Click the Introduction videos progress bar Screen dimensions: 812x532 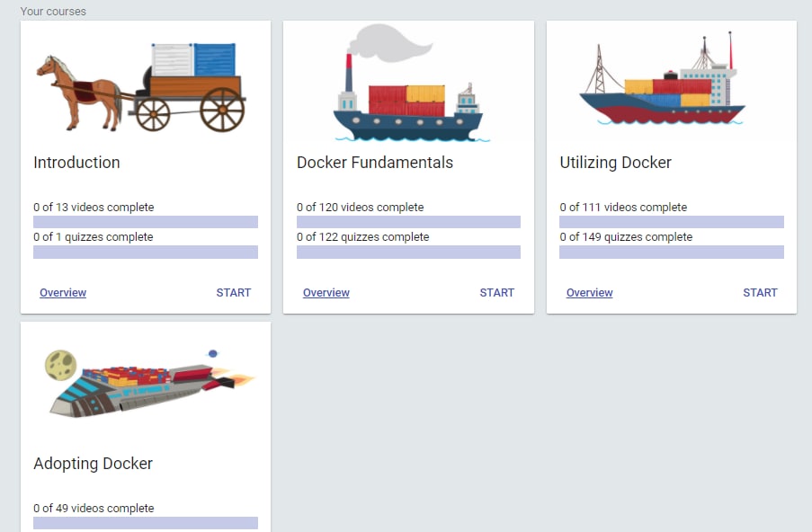tap(146, 222)
